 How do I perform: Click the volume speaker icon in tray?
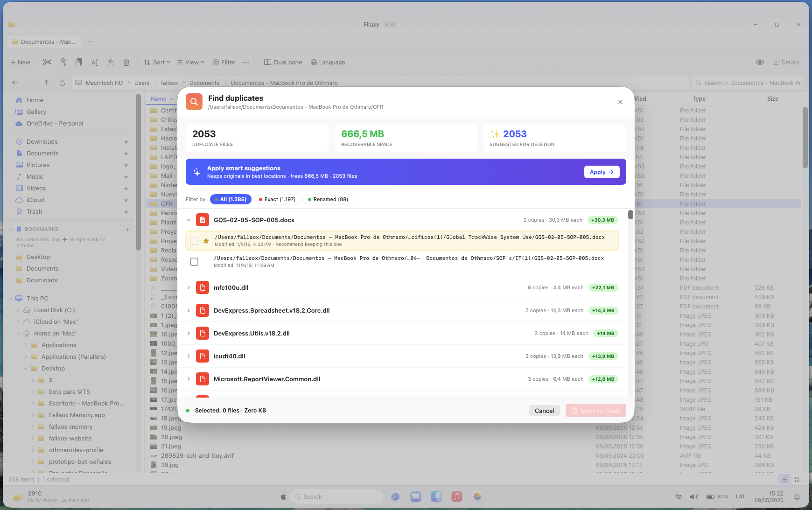click(x=694, y=496)
